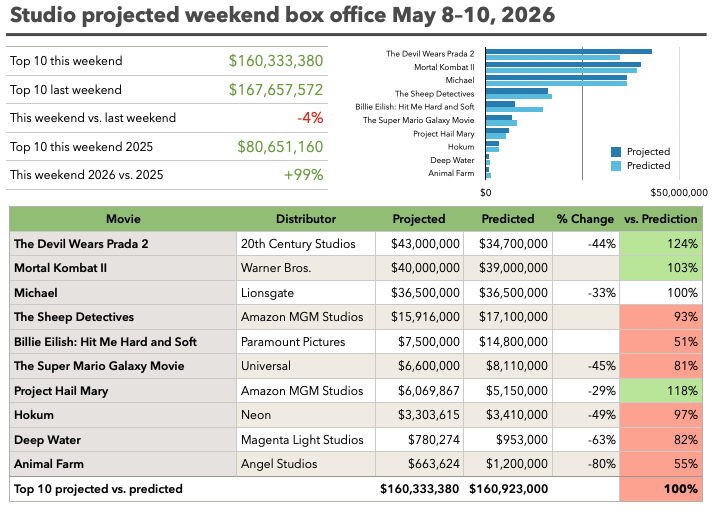
Task: Click the 'Hokum' chart axis label
Action: [x=461, y=147]
